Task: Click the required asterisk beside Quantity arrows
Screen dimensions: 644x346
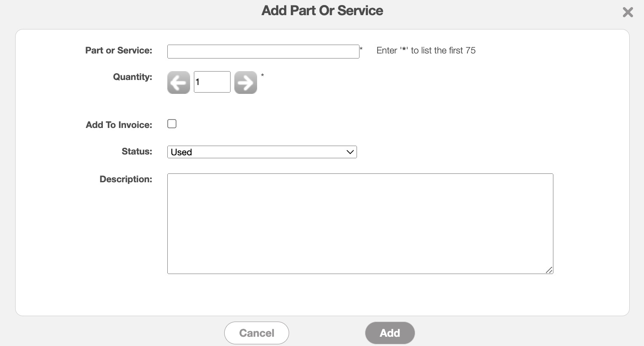Action: [x=262, y=76]
